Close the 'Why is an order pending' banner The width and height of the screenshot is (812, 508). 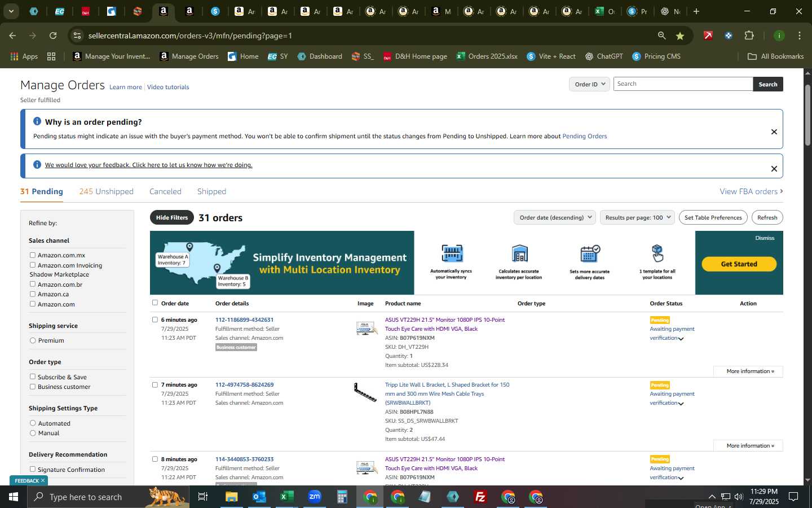(774, 132)
